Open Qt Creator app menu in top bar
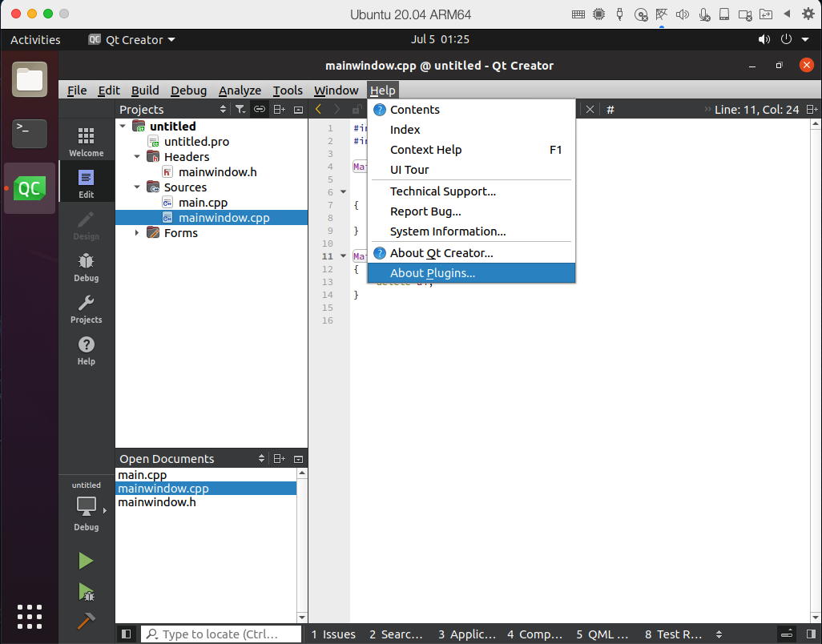Screen dimensions: 822x644 131,39
